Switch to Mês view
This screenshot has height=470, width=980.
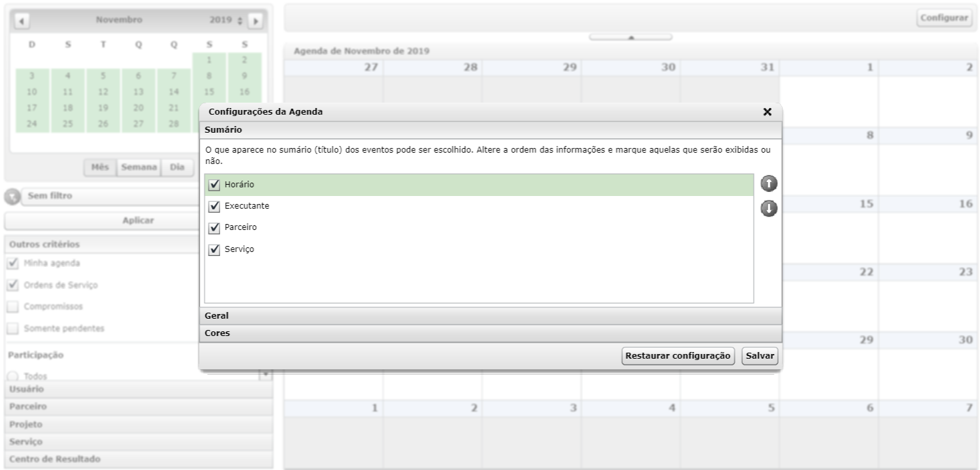(100, 167)
